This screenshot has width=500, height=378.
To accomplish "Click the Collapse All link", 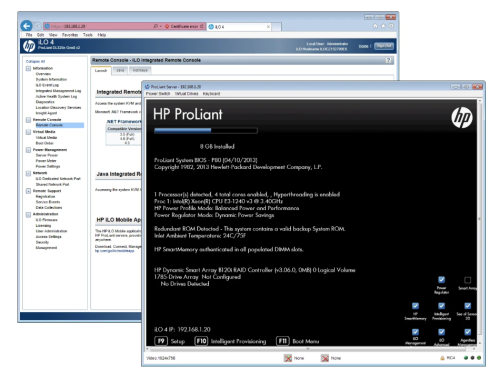I will [x=35, y=61].
